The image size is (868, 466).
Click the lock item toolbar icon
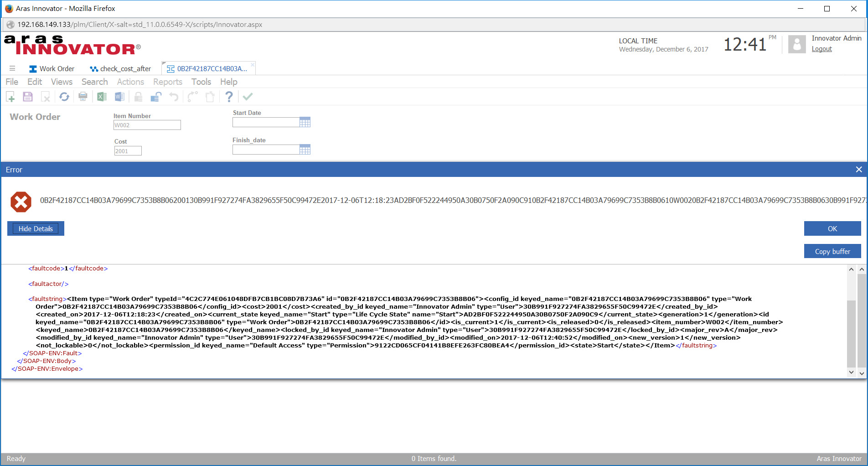click(x=138, y=97)
